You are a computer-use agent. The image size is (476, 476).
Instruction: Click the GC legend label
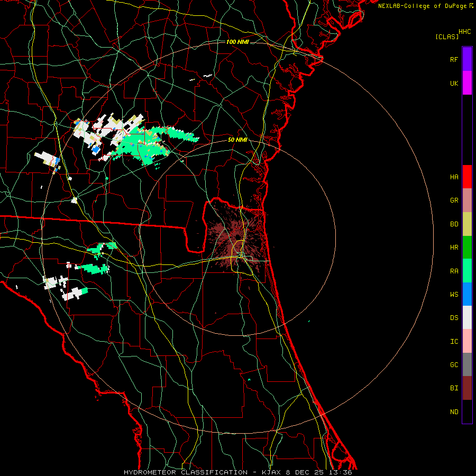pyautogui.click(x=454, y=365)
